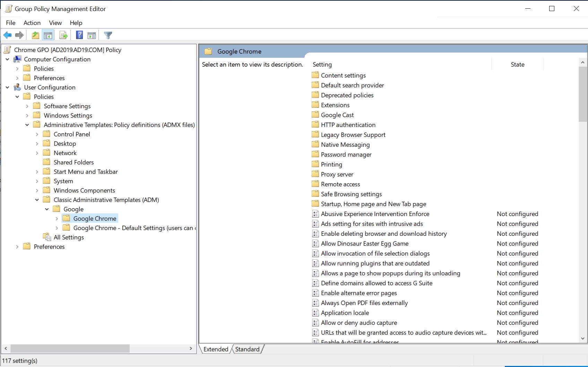The image size is (588, 367).
Task: Expand the Google Chrome tree node
Action: pyautogui.click(x=57, y=219)
